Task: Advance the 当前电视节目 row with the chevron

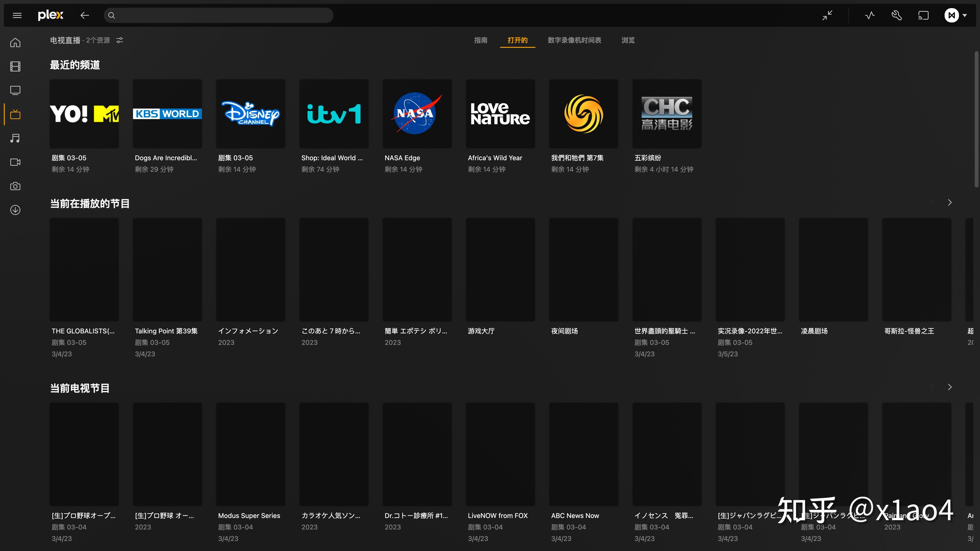Action: (950, 387)
